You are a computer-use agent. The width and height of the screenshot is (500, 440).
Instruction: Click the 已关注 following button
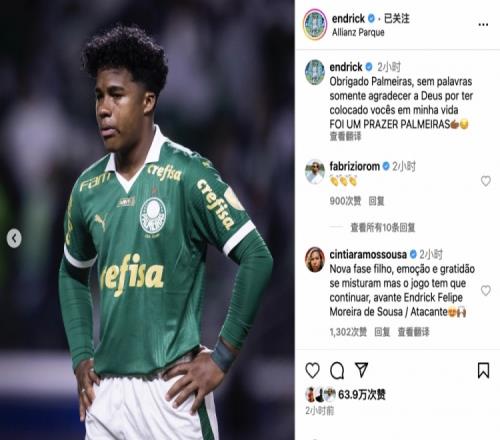397,18
